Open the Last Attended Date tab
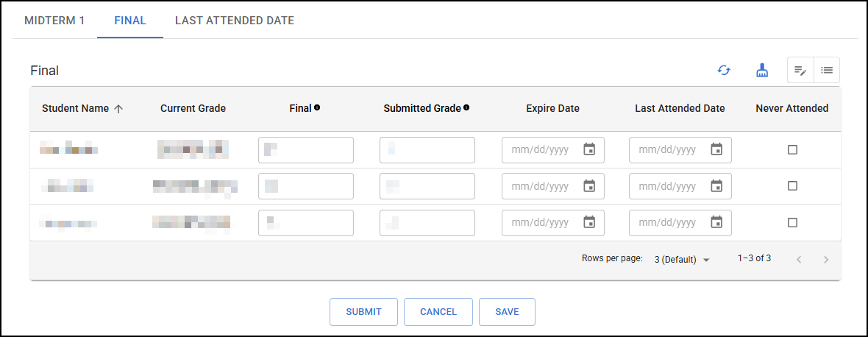This screenshot has width=868, height=337. 235,21
